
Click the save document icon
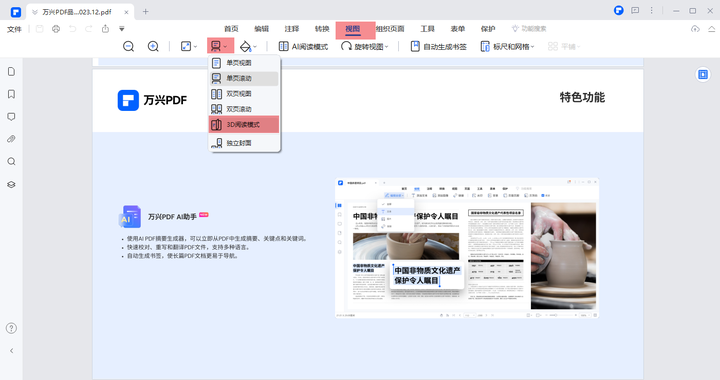coord(39,29)
